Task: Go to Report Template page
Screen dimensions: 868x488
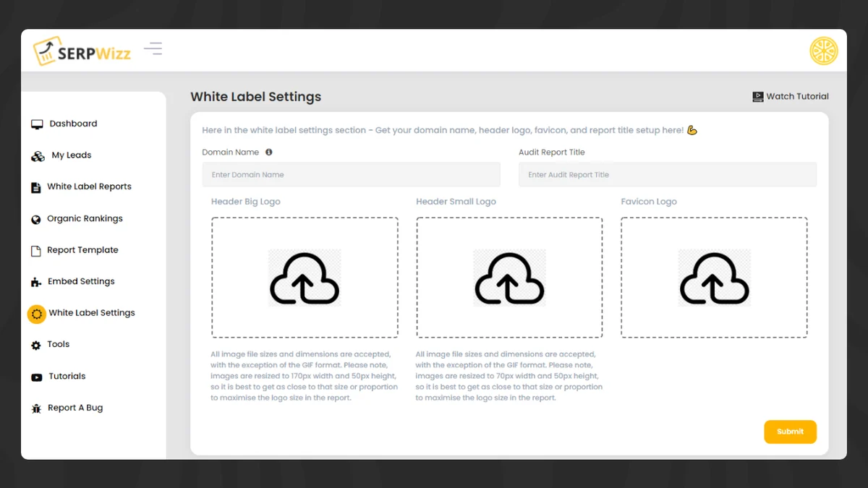Action: tap(82, 250)
